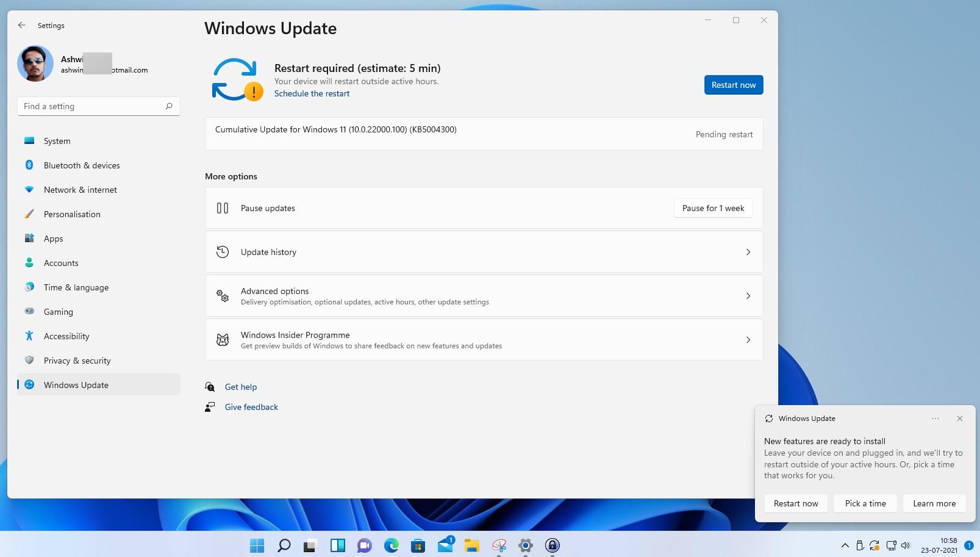Click the Advanced options gears icon
Screen dimensions: 980x557
pos(223,296)
